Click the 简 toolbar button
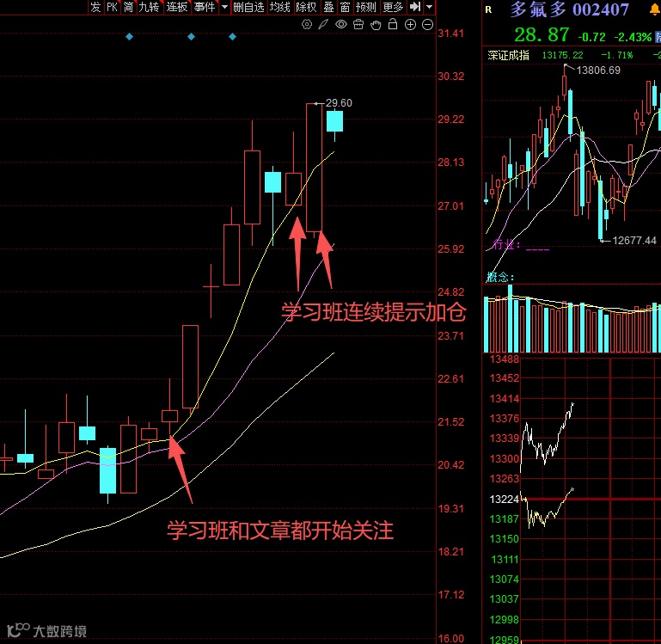Screen dimensions: 661x644 [x=129, y=7]
